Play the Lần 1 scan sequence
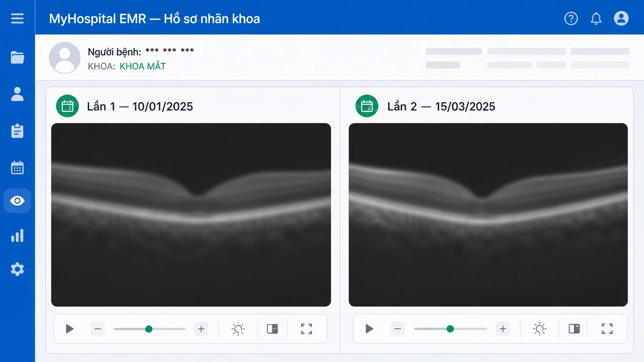The image size is (644, 362). 70,329
